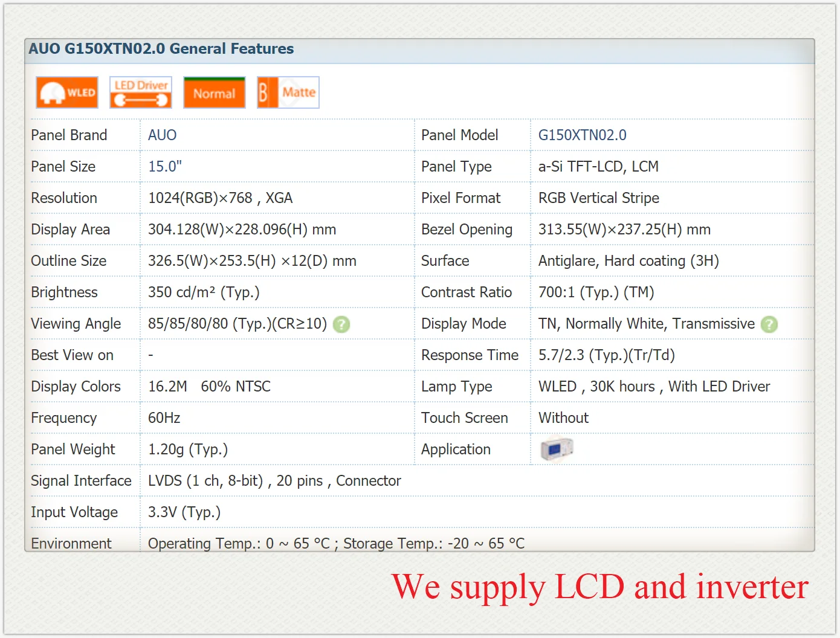Viewport: 840px width, 638px height.
Task: Select pixel format value RGB Vertical Stripe
Action: (599, 198)
